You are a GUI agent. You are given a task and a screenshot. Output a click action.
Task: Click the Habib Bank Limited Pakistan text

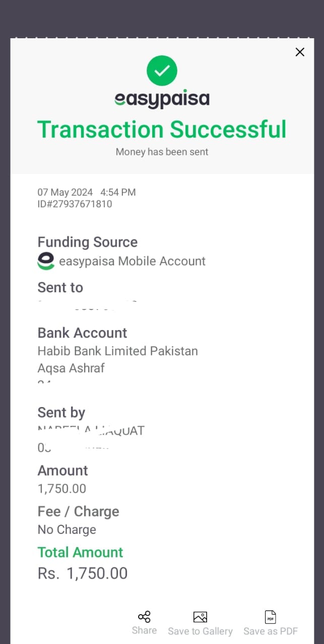(x=118, y=351)
